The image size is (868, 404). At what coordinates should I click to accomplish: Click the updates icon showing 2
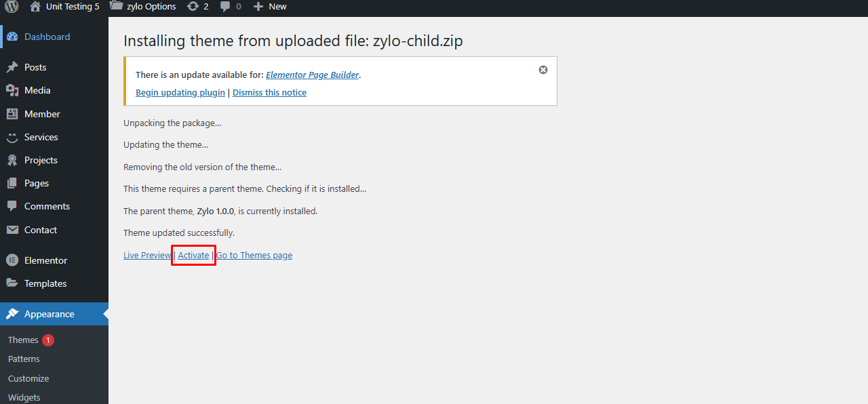(193, 7)
